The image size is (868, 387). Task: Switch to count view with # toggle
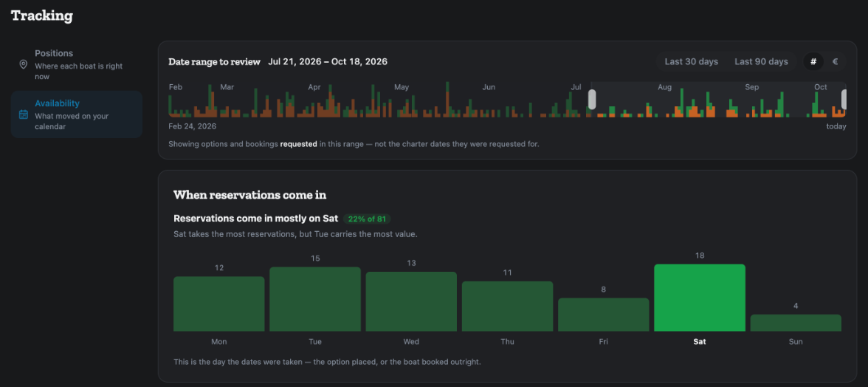click(x=813, y=61)
